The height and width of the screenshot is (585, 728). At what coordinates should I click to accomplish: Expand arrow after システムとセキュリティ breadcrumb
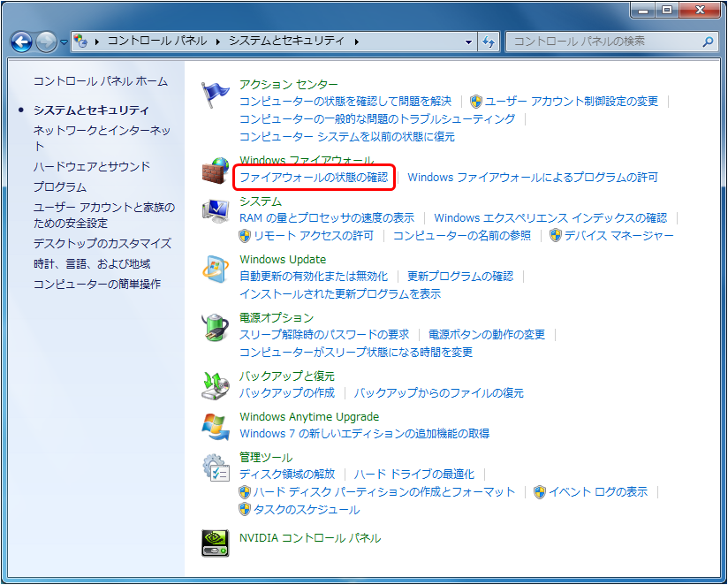357,42
